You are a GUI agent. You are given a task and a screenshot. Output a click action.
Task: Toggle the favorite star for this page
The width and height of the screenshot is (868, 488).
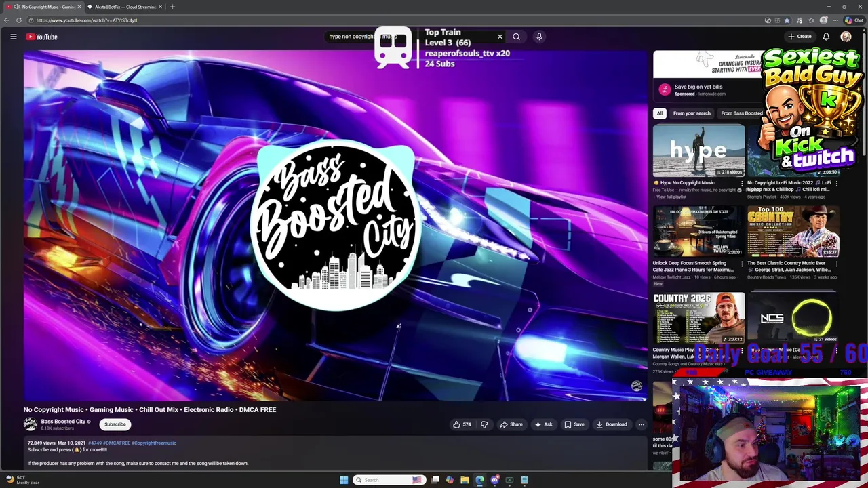[787, 20]
